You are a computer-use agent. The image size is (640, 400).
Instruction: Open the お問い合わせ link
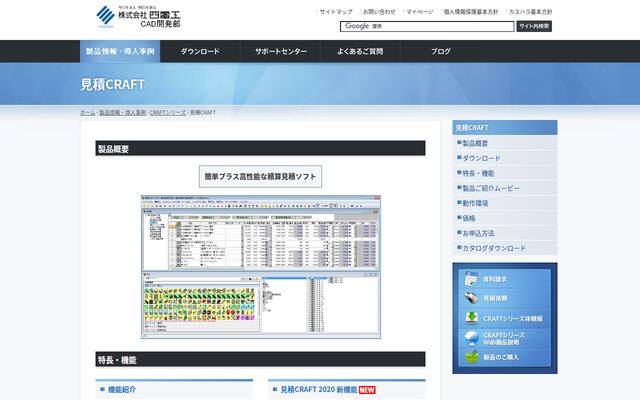pyautogui.click(x=379, y=12)
